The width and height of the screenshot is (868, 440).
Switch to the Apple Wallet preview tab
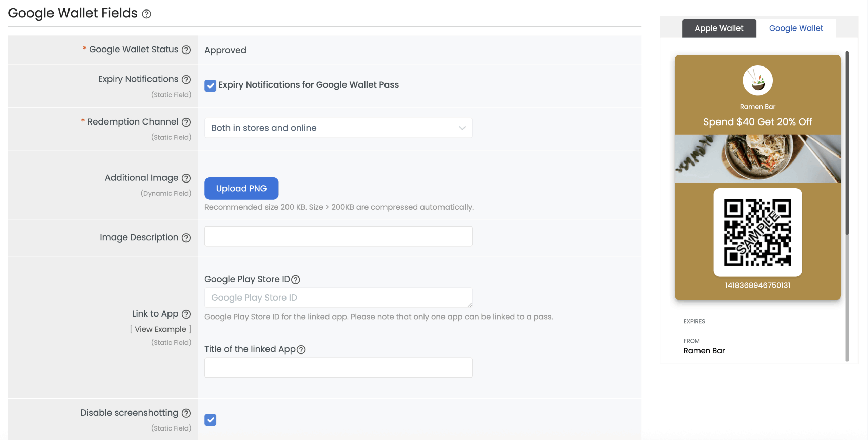click(719, 28)
